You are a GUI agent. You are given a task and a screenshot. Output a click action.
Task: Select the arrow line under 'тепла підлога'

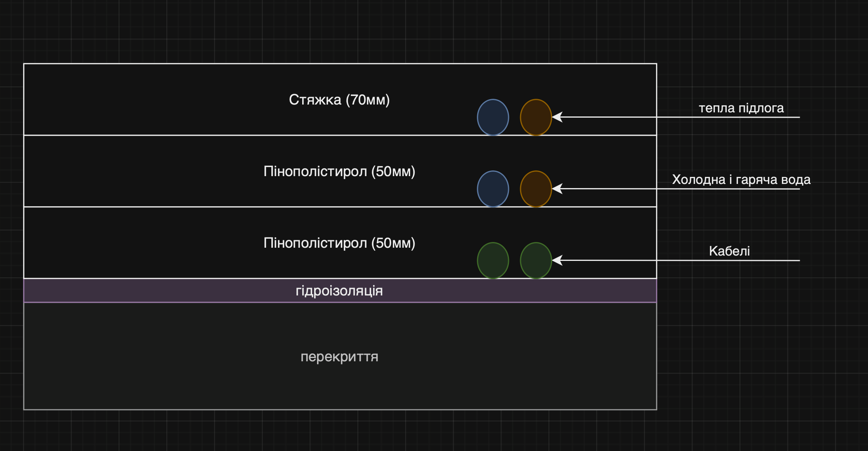[679, 117]
